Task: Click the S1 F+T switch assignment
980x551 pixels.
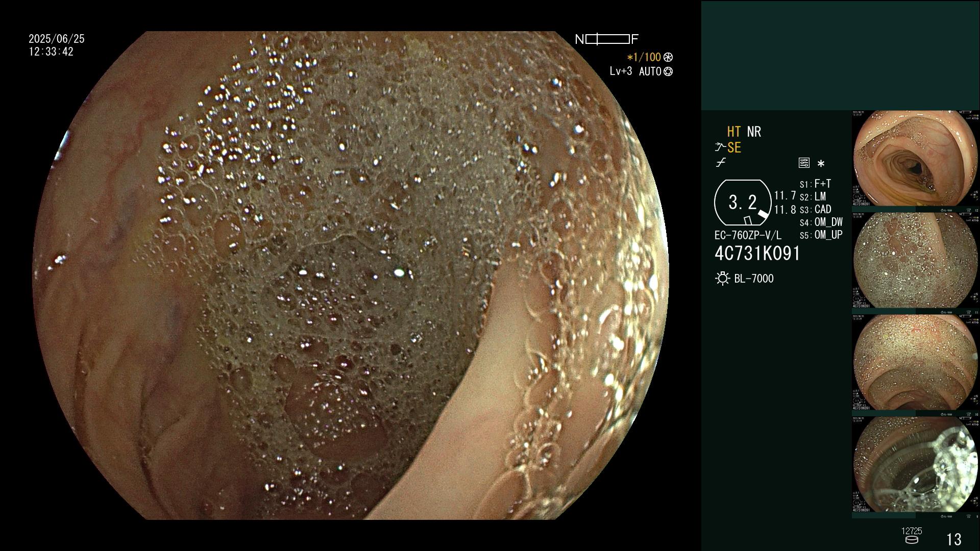Action: click(815, 184)
